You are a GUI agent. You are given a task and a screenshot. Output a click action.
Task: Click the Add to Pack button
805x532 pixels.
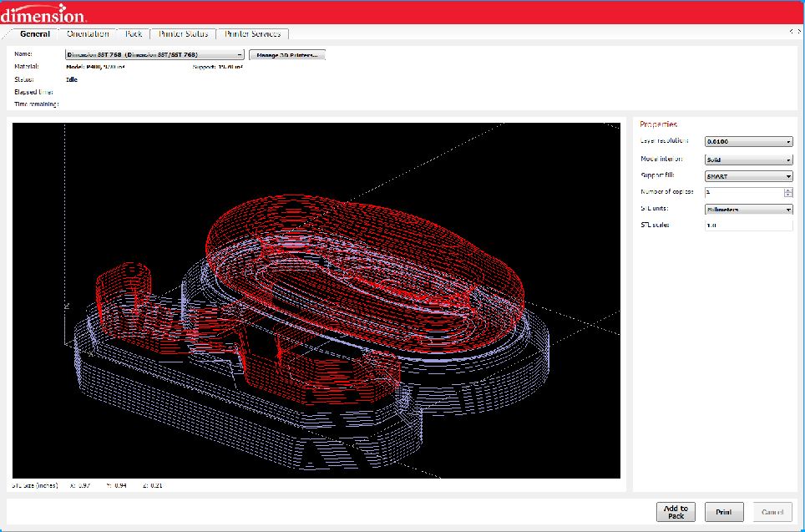click(676, 512)
